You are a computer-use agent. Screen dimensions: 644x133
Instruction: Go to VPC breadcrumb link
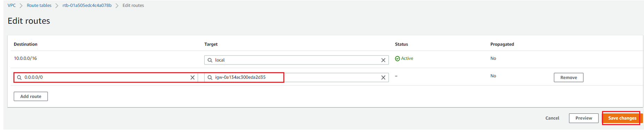pos(12,6)
